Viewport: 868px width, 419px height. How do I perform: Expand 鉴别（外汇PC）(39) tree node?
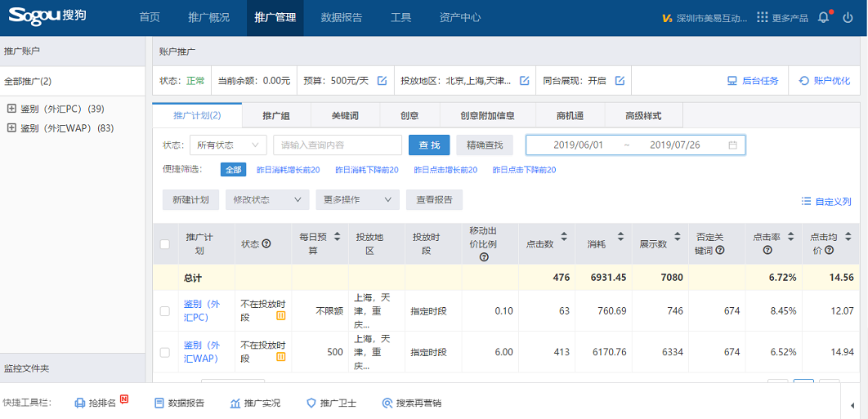11,109
